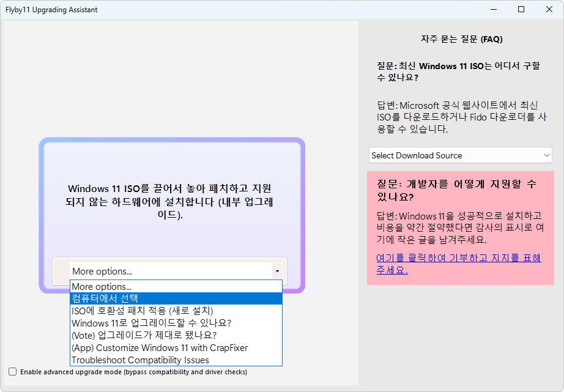
Task: Open the Select Download Source dropdown
Action: tap(461, 155)
